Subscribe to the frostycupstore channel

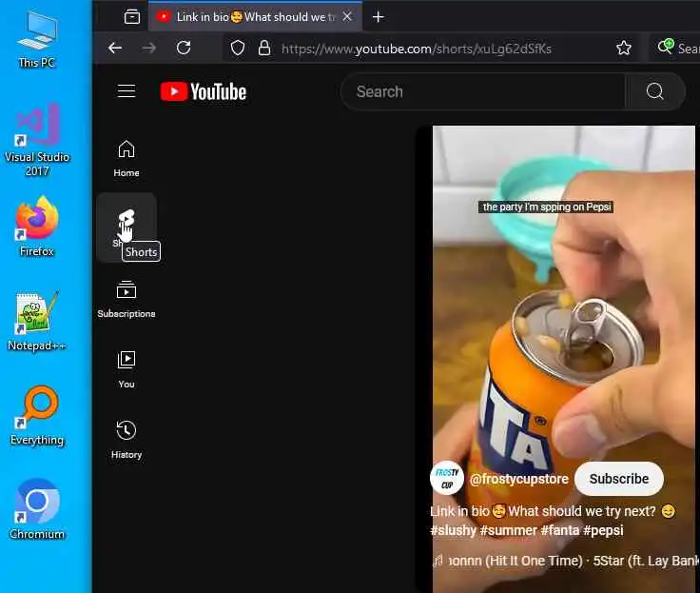click(x=619, y=479)
